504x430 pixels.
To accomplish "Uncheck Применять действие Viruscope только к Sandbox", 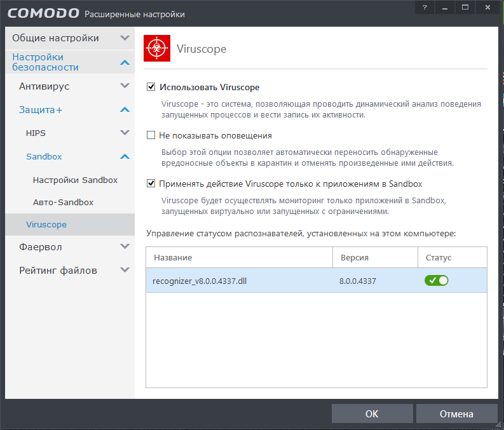I will [151, 184].
